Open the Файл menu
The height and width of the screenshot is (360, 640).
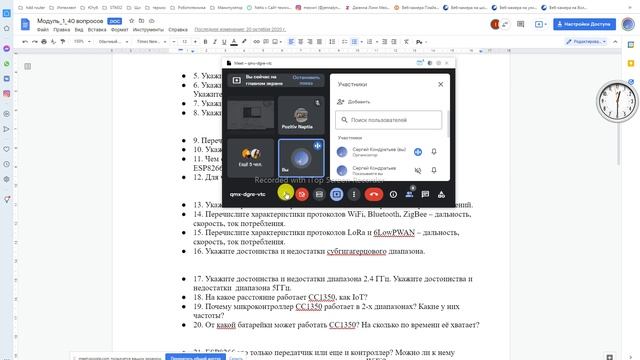point(42,29)
